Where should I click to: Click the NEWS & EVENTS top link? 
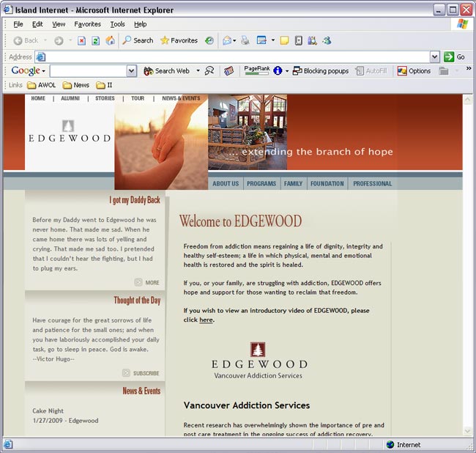point(181,98)
